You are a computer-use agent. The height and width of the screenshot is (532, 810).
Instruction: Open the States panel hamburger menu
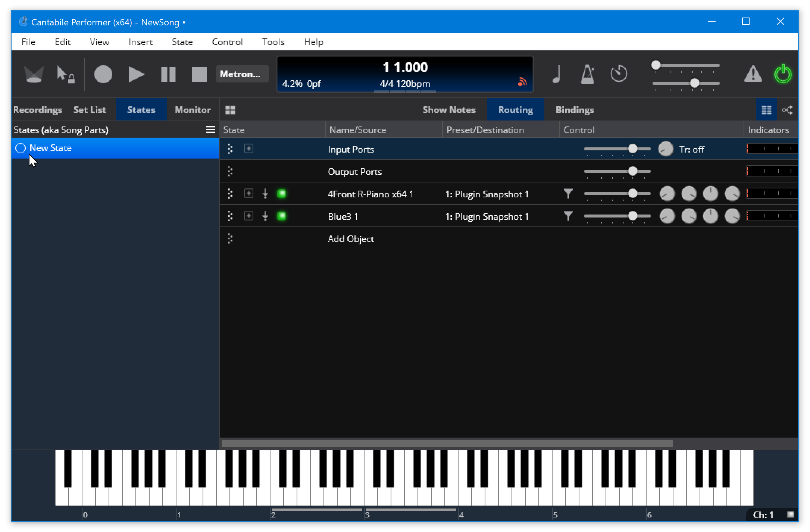[211, 129]
